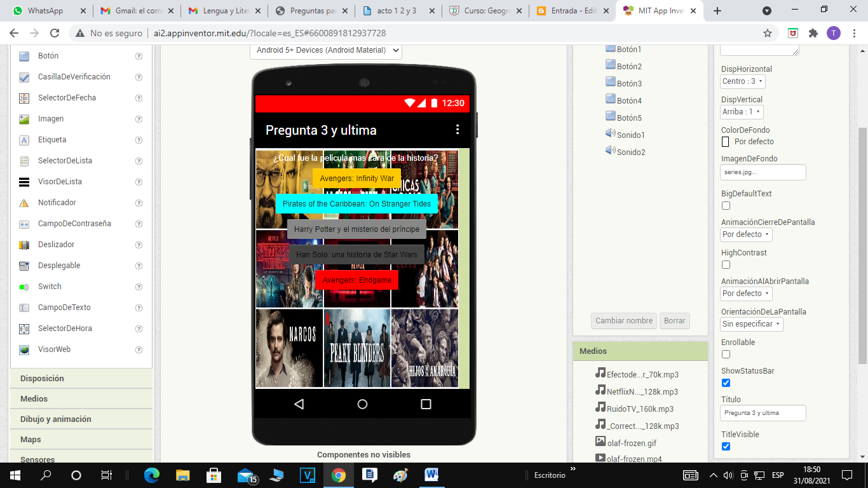Image resolution: width=868 pixels, height=488 pixels.
Task: Open help for Botón component
Action: point(139,56)
